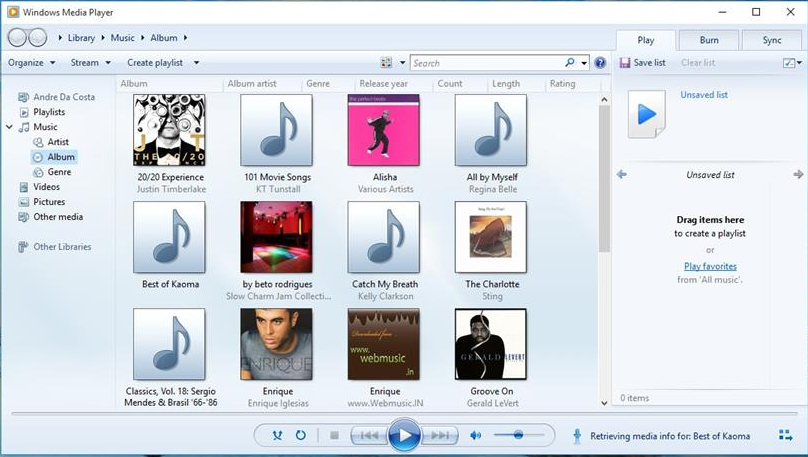
Task: Click the unsaved list play thumbnail icon
Action: (x=646, y=114)
